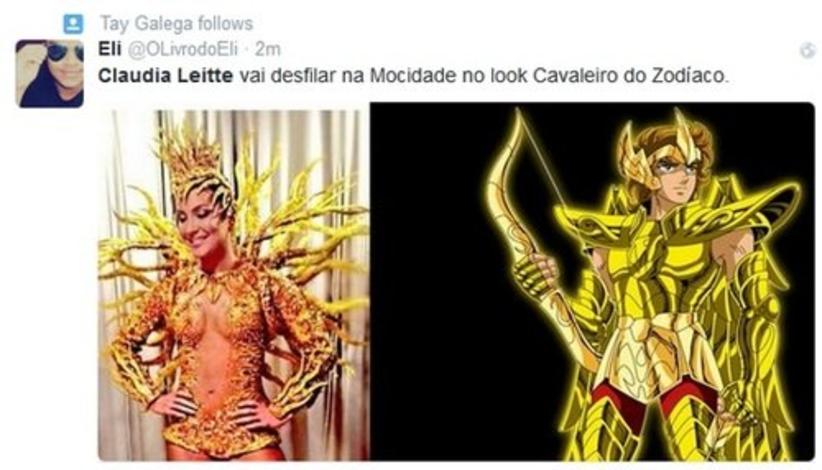Click the bold Claudia Leitte text

[x=166, y=76]
